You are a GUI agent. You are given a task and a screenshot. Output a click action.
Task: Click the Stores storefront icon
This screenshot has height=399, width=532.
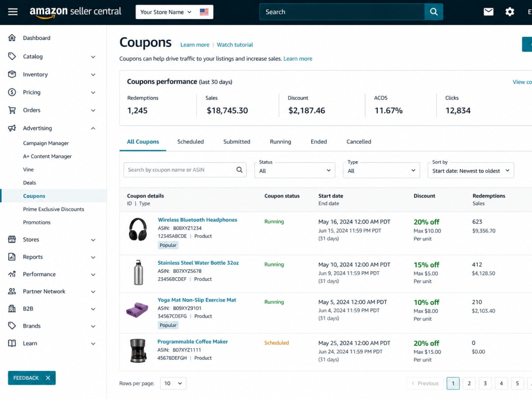click(12, 239)
